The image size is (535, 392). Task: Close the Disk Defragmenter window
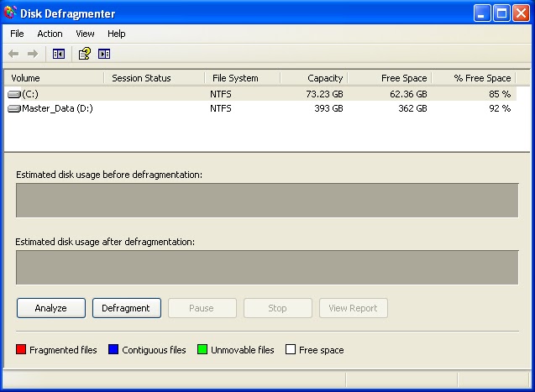click(x=522, y=13)
